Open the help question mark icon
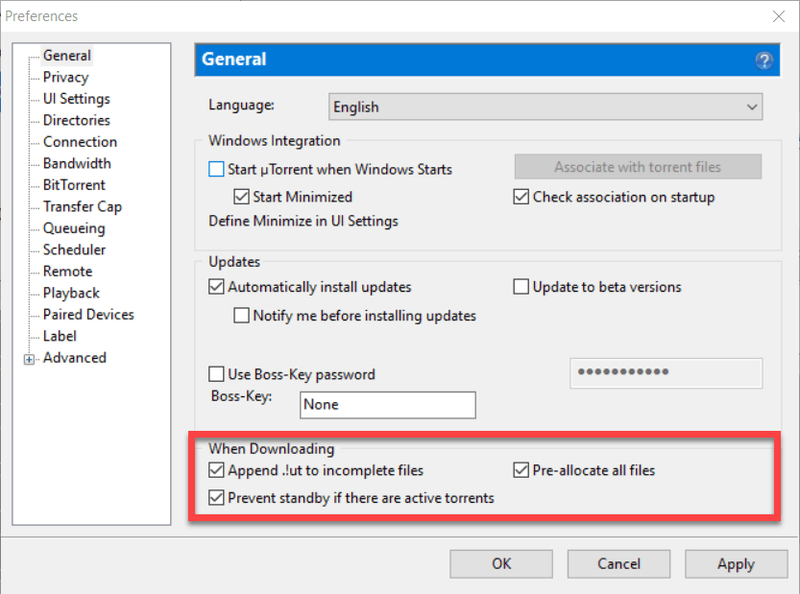Image resolution: width=800 pixels, height=594 pixels. 764,60
